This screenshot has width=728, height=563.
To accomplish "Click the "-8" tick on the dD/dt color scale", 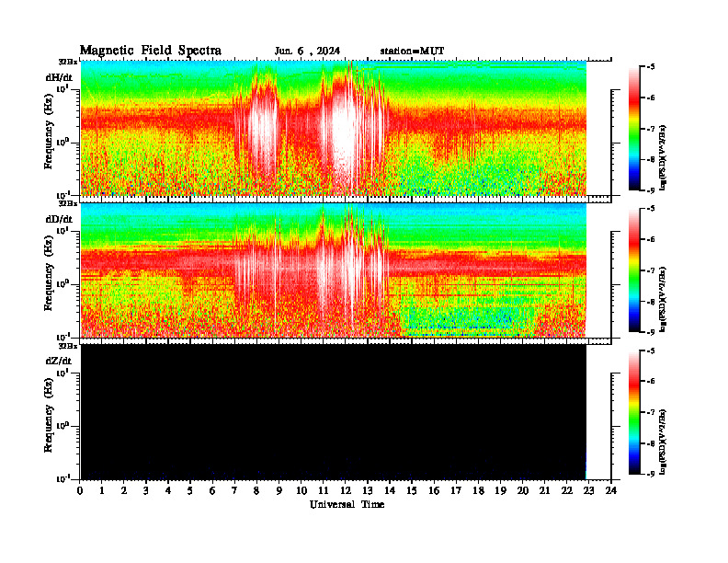I will (651, 302).
